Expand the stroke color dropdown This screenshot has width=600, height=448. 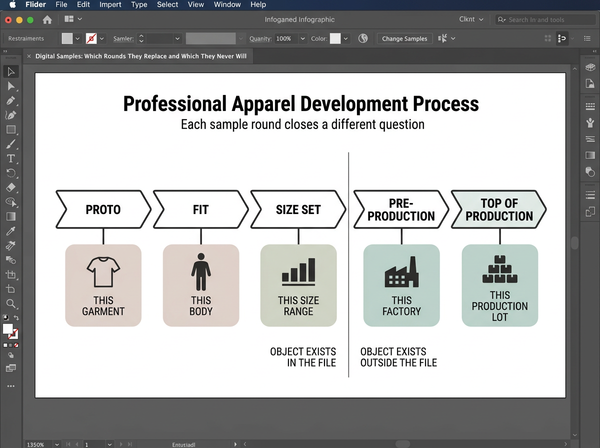coord(102,39)
